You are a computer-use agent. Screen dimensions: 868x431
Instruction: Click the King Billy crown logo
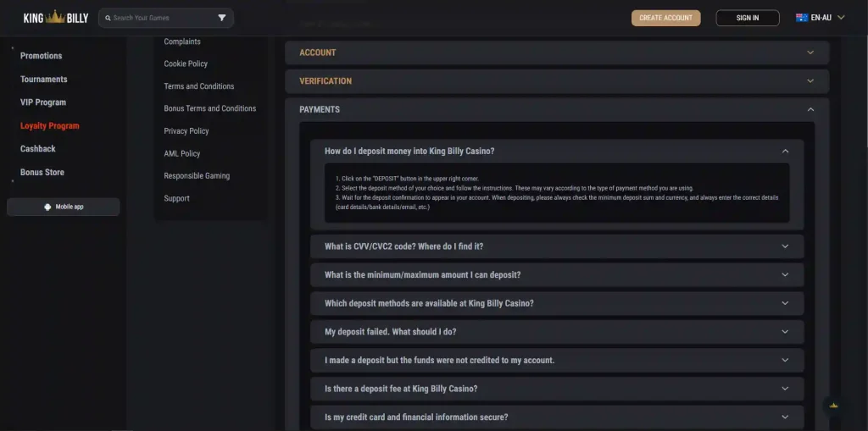click(55, 18)
